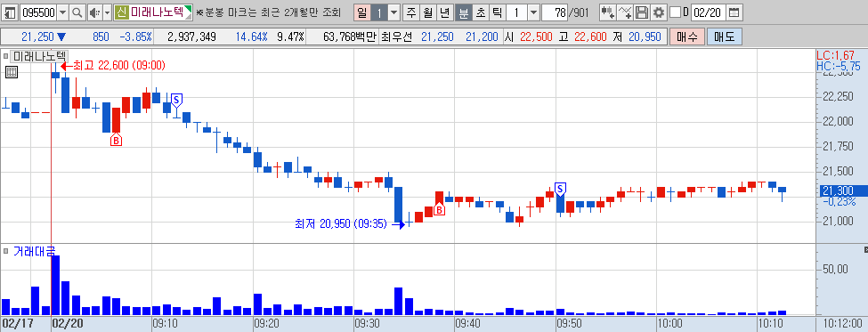Switch to the 주 weekly chart tab
The height and width of the screenshot is (332, 868).
point(410,12)
